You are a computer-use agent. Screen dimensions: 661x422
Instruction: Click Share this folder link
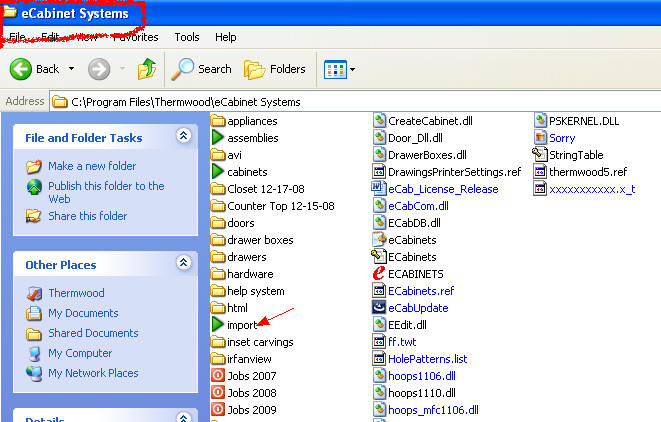coord(87,216)
